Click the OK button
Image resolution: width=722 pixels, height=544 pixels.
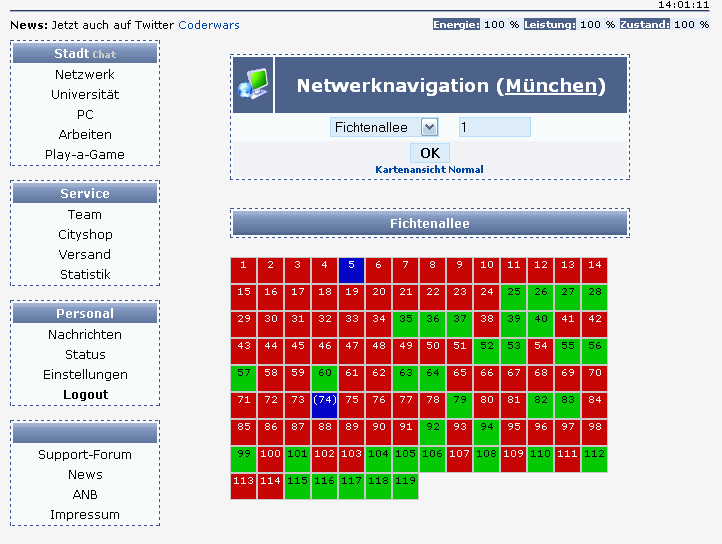point(430,153)
